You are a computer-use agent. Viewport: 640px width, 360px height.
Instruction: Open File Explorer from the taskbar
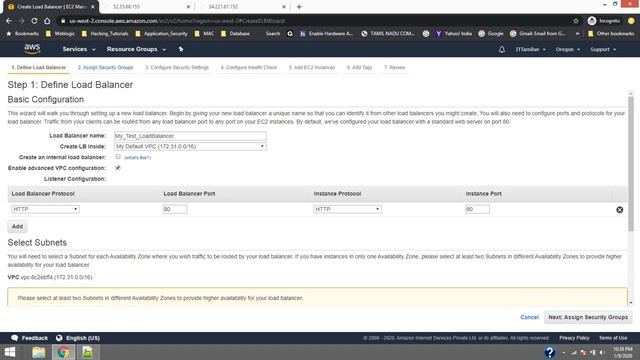[38, 352]
